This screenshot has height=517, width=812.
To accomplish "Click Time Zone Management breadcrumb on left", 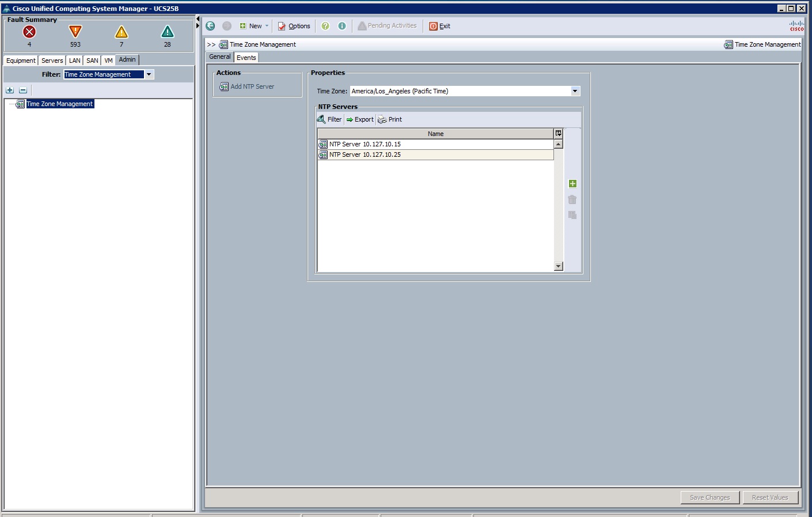I will [x=263, y=44].
